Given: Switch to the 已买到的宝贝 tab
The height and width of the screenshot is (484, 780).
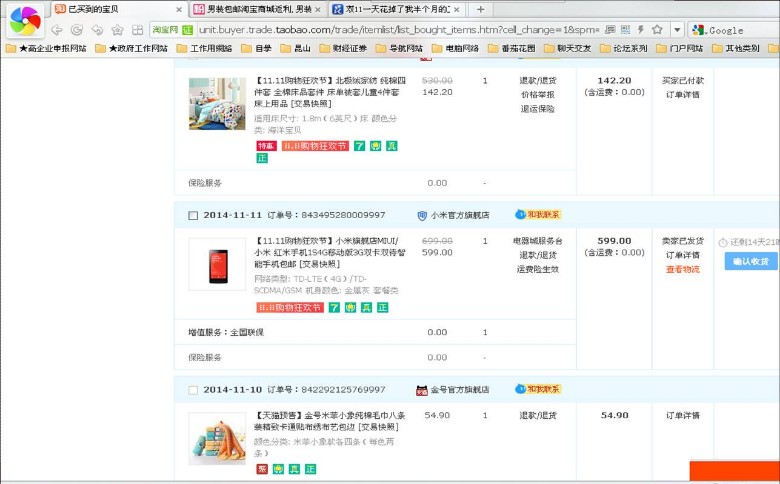Looking at the screenshot, I should click(x=118, y=9).
